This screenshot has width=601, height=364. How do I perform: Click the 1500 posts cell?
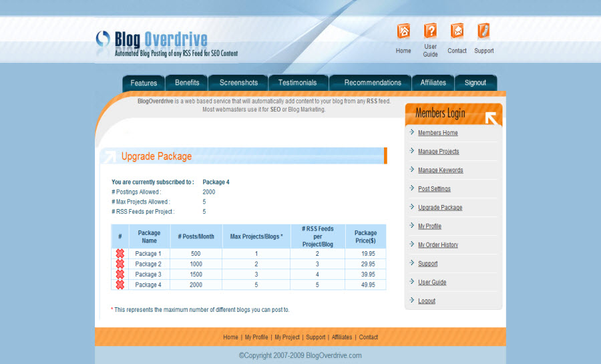click(196, 275)
